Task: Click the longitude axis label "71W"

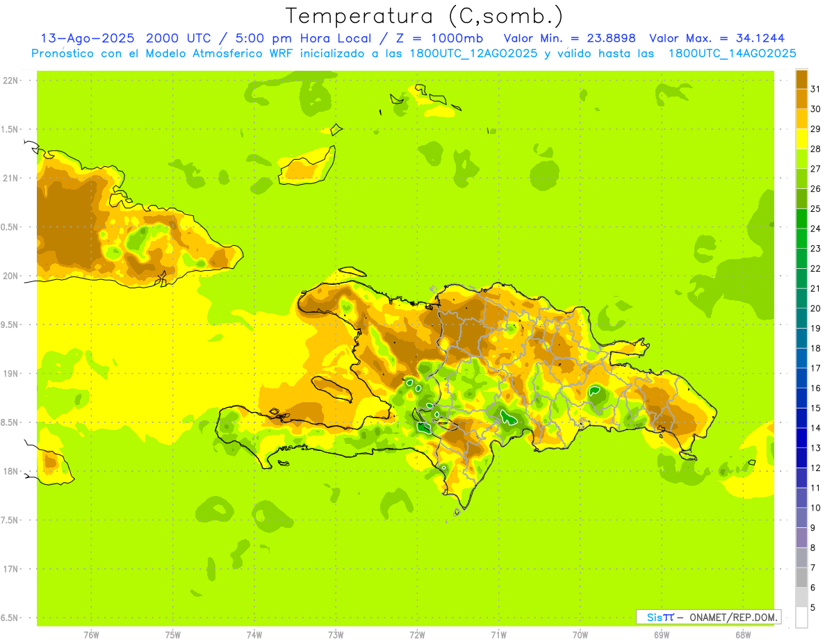Action: tap(498, 634)
